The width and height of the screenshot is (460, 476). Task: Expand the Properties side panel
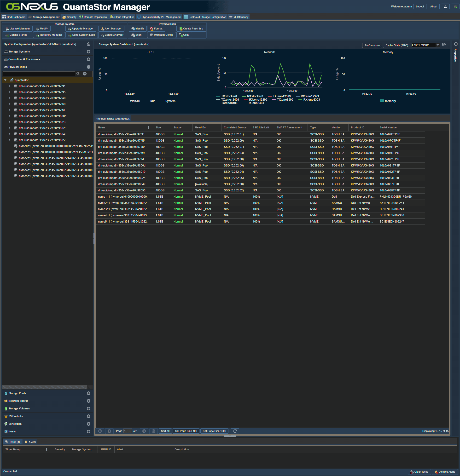tap(456, 44)
